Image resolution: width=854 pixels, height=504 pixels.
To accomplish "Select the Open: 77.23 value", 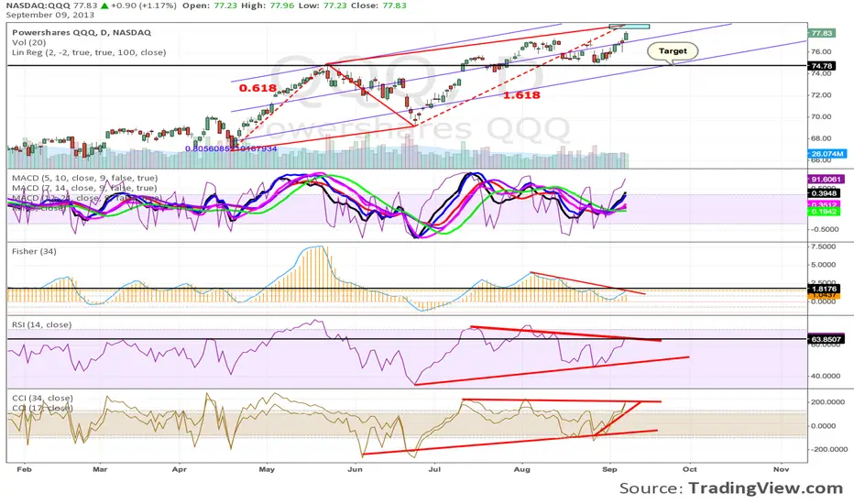I will coord(207,5).
